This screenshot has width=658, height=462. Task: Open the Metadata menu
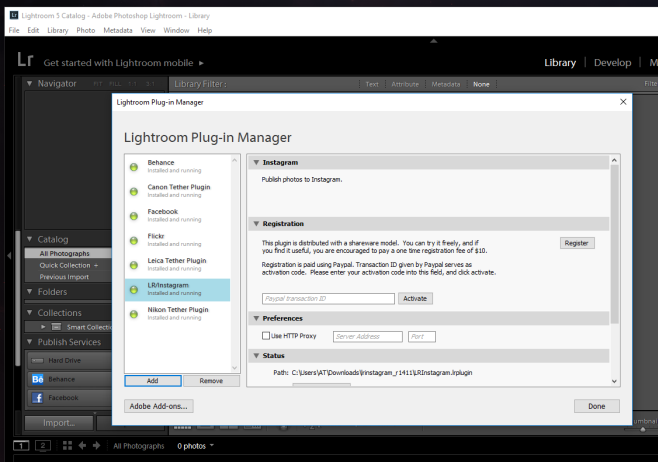click(118, 30)
